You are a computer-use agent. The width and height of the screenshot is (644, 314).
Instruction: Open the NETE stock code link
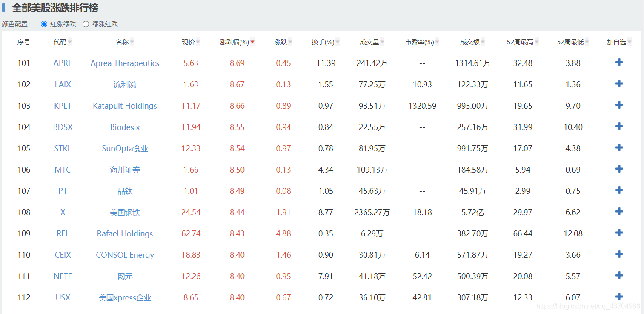tap(63, 276)
